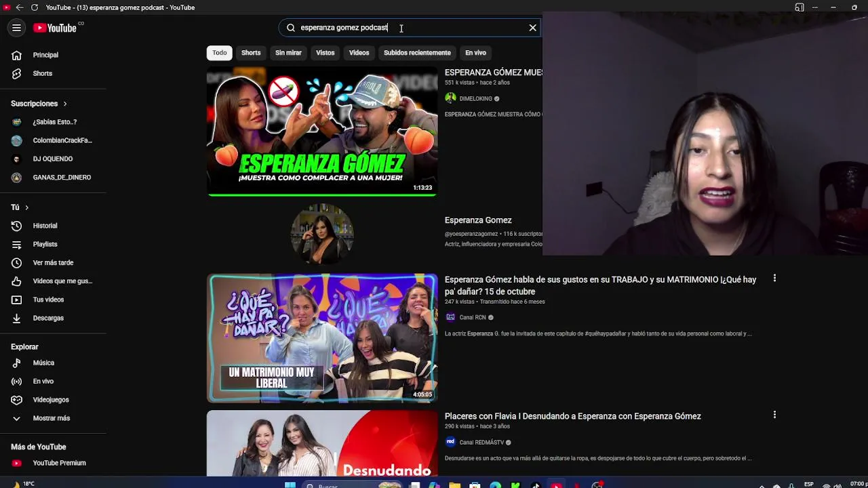Screen dimensions: 868x488
Task: Clear the search text with X
Action: pyautogui.click(x=532, y=28)
